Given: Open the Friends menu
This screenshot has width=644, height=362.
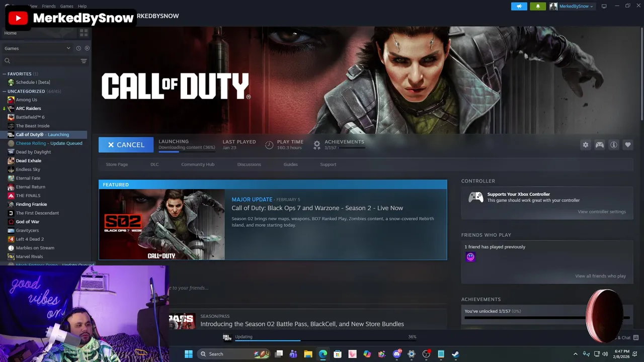Looking at the screenshot, I should click(x=49, y=6).
